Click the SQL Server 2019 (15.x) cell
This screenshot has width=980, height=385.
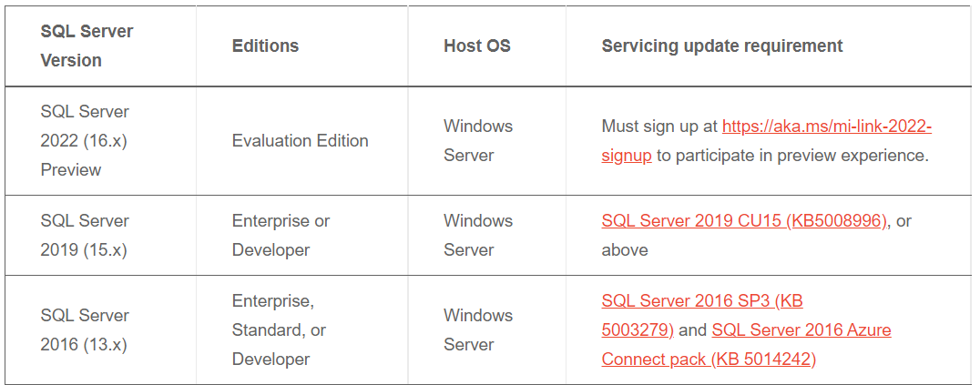coord(85,236)
